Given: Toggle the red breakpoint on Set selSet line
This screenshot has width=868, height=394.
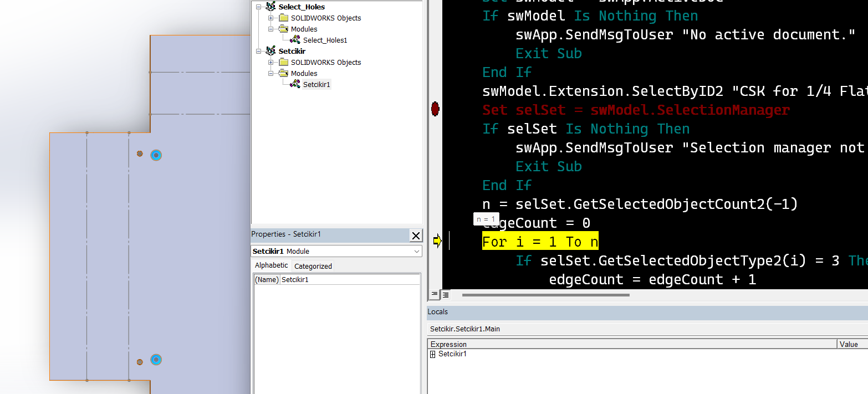Looking at the screenshot, I should [435, 109].
